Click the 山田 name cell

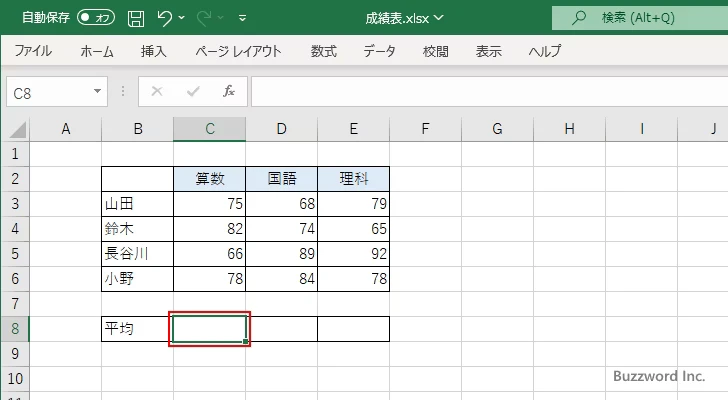137,204
